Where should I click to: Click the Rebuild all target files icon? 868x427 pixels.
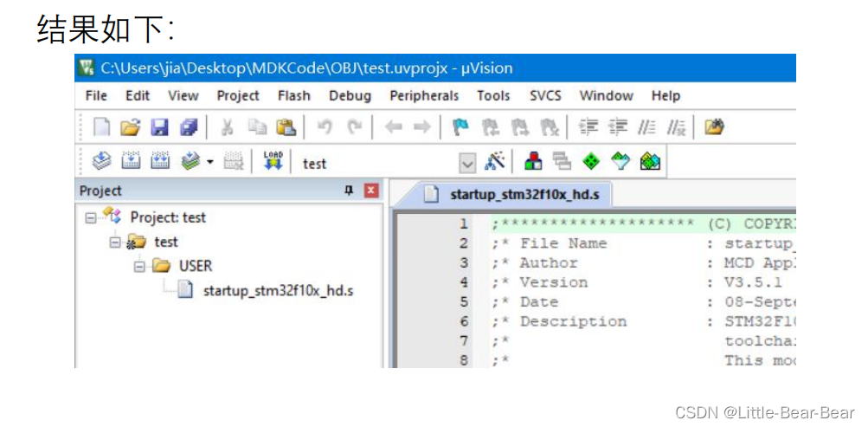coord(161,162)
